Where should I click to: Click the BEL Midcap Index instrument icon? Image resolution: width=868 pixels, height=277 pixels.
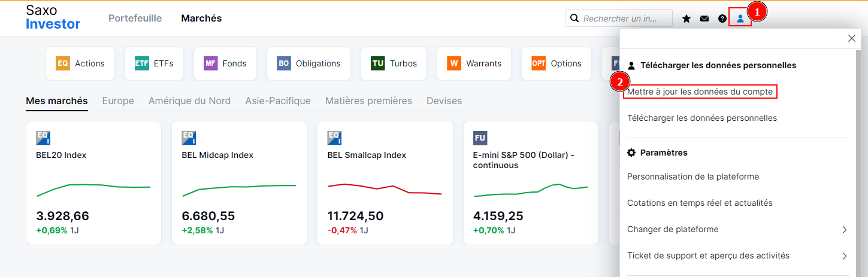pyautogui.click(x=189, y=138)
